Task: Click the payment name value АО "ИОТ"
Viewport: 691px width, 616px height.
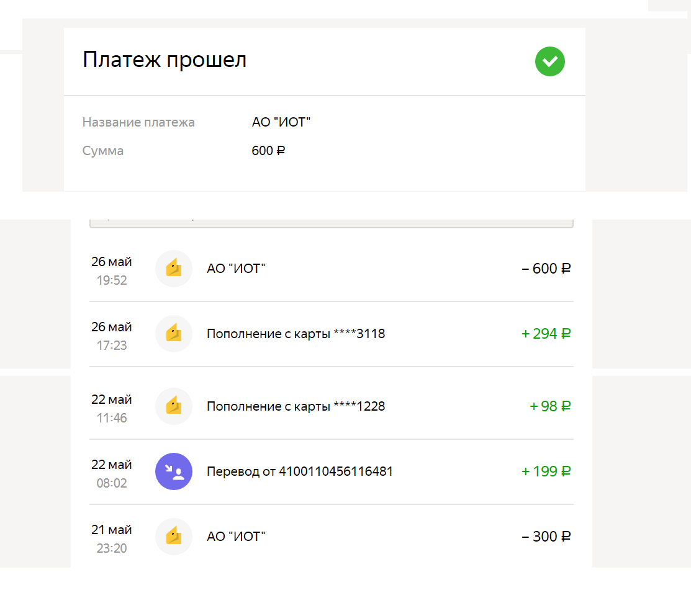Action: (281, 122)
